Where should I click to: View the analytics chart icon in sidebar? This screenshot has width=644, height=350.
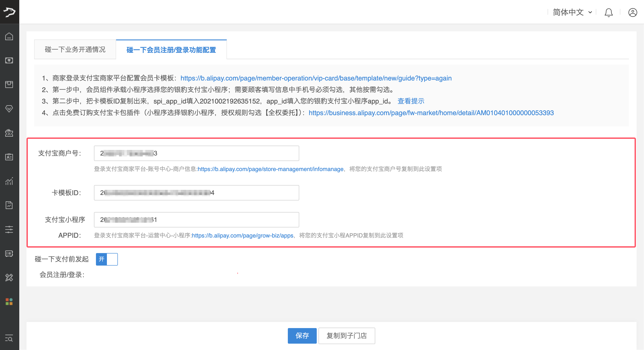(x=9, y=181)
